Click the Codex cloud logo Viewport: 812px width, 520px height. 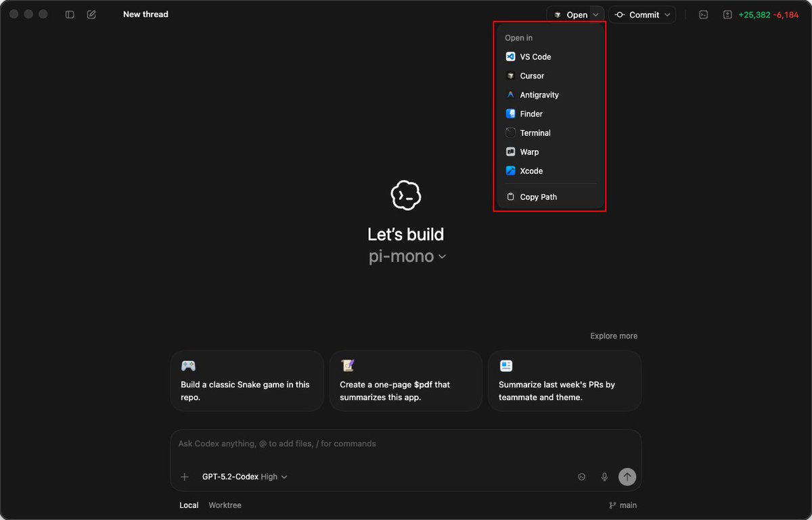tap(406, 196)
